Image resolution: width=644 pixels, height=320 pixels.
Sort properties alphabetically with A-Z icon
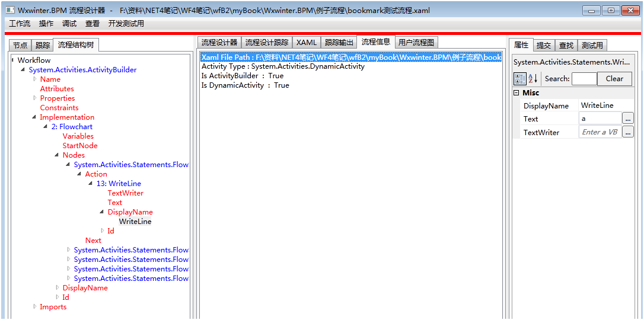533,79
